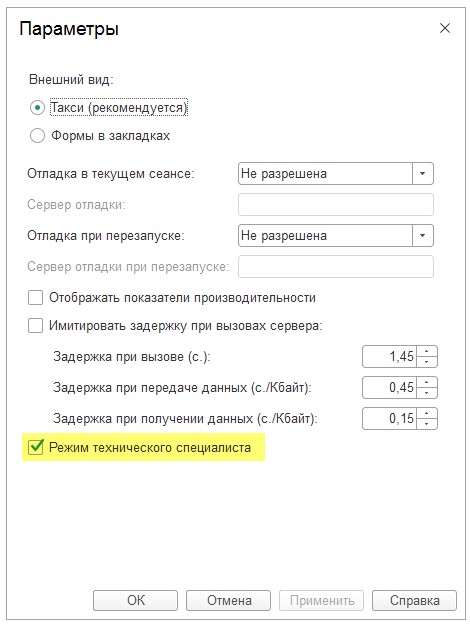Screen dimensions: 470x625
Task: Select the Формы в закладках radio option
Action: coord(37,136)
